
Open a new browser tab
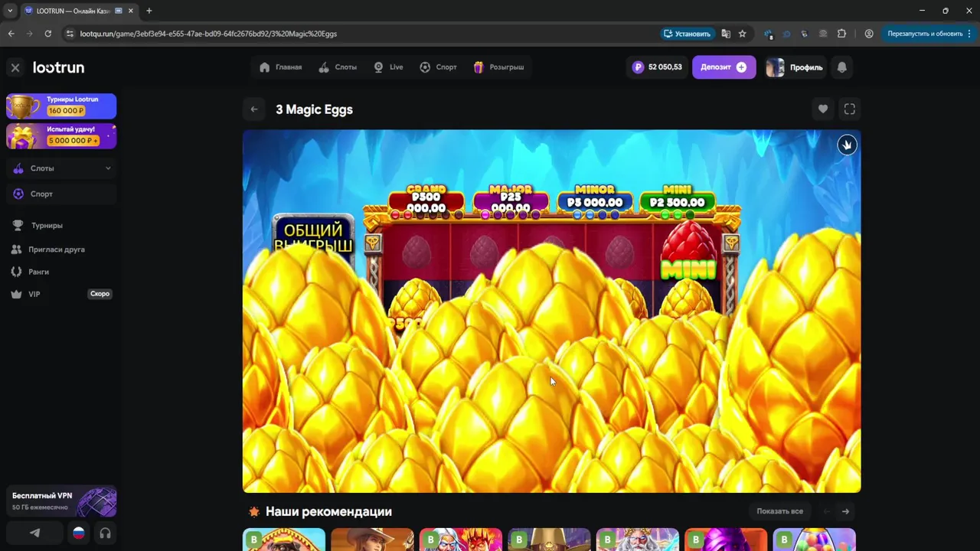tap(149, 11)
